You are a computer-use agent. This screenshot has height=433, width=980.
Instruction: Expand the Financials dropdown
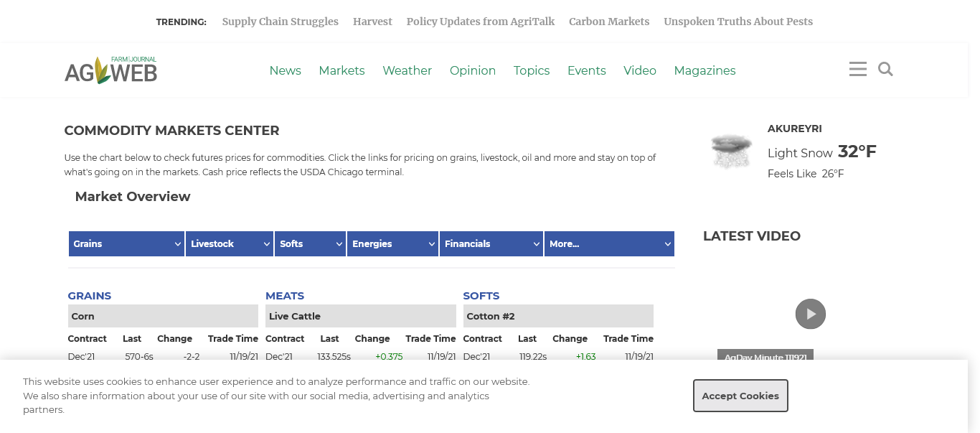coord(491,243)
